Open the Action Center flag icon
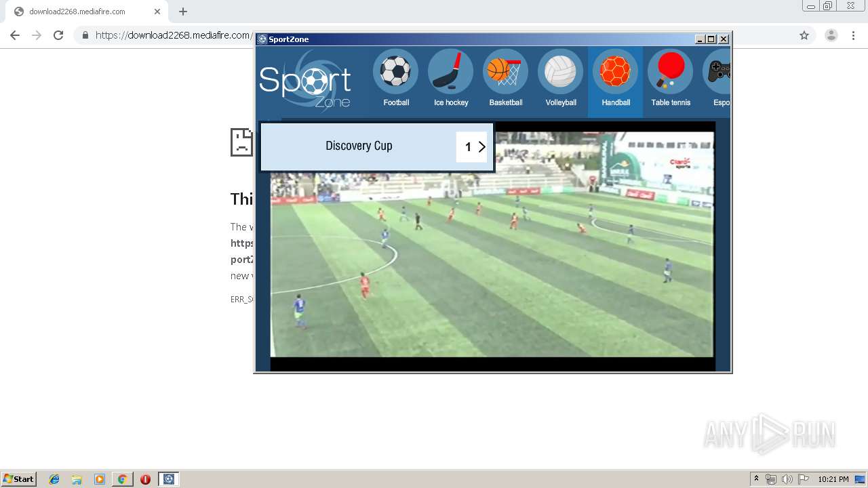This screenshot has height=488, width=868. pos(804,479)
